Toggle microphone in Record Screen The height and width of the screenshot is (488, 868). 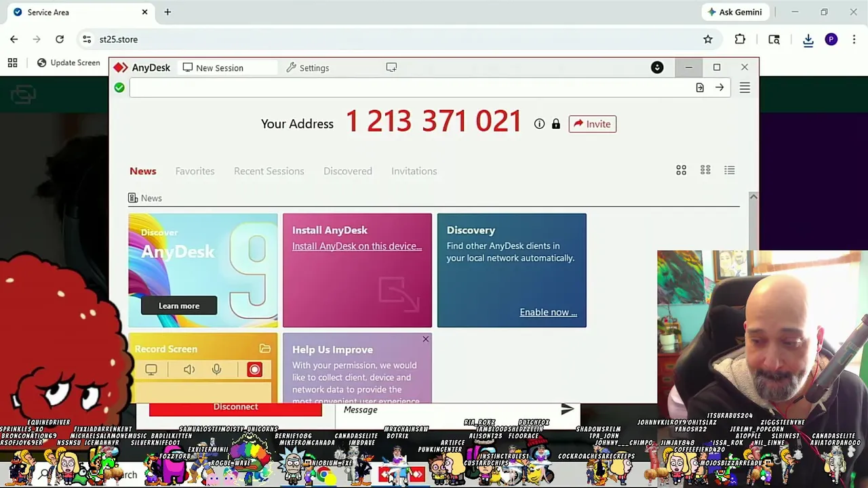click(216, 369)
